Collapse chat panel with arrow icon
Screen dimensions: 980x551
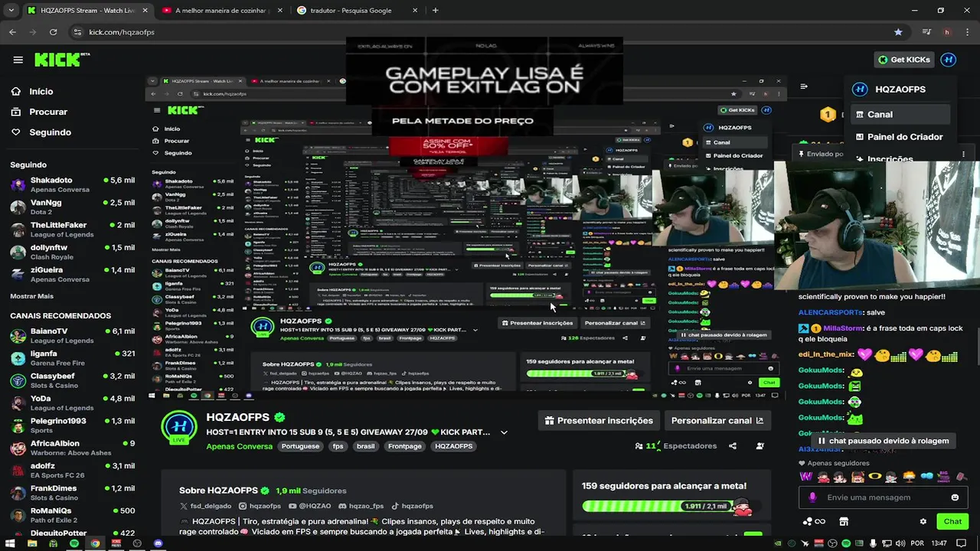[x=804, y=86]
